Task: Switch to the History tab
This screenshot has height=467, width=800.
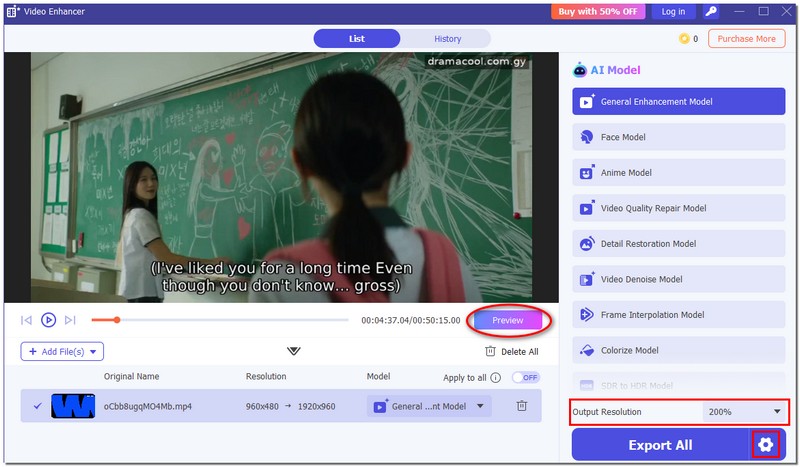Action: tap(447, 39)
